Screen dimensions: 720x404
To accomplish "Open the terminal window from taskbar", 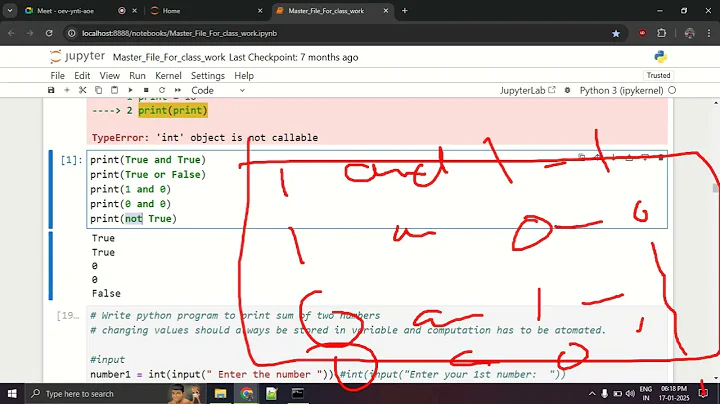I will [298, 393].
